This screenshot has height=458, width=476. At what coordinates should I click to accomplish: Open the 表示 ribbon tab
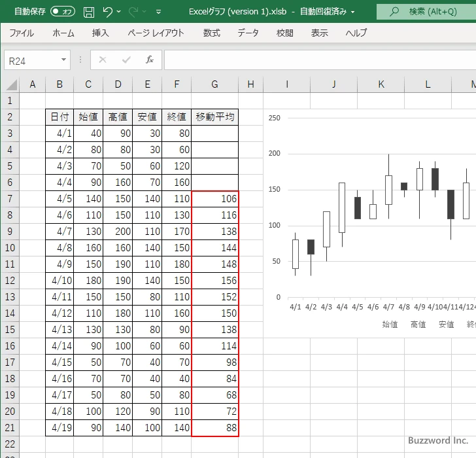pyautogui.click(x=319, y=33)
